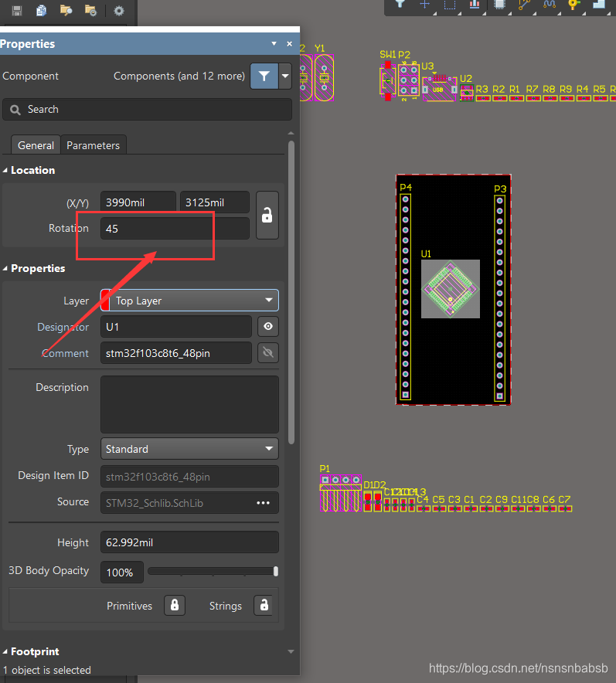Click the Source browse ellipsis button
Image resolution: width=616 pixels, height=683 pixels.
[263, 503]
